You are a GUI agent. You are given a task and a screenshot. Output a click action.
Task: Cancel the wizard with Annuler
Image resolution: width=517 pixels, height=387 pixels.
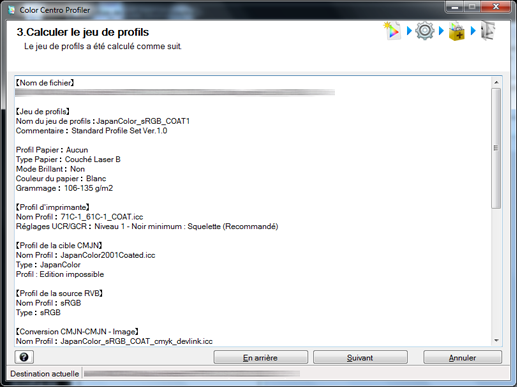coord(462,357)
